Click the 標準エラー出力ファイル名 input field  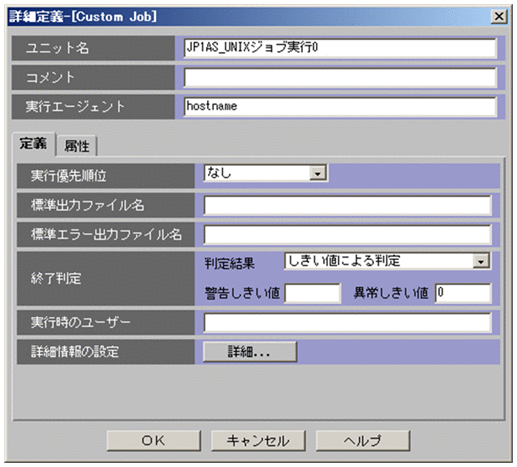[x=347, y=234]
